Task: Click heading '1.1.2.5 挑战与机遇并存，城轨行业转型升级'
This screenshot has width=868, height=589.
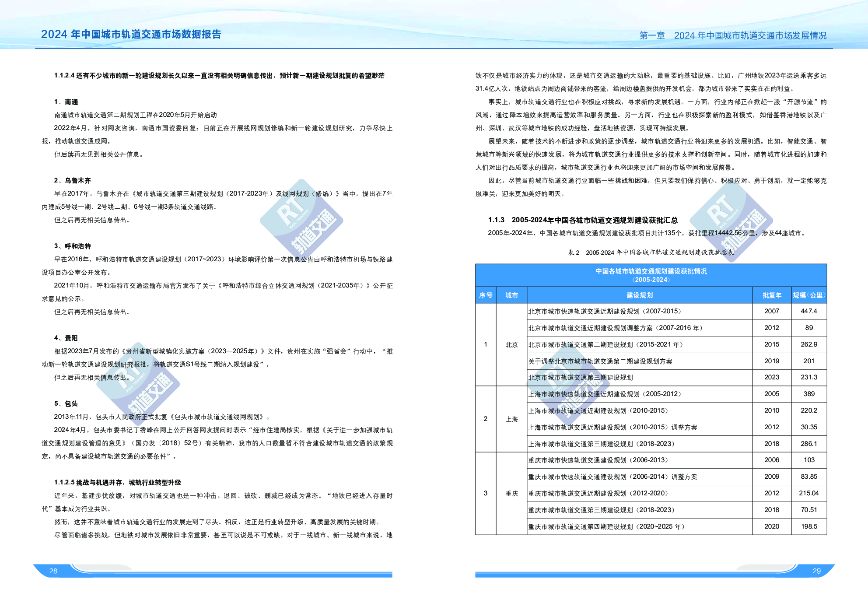Action: 118,483
